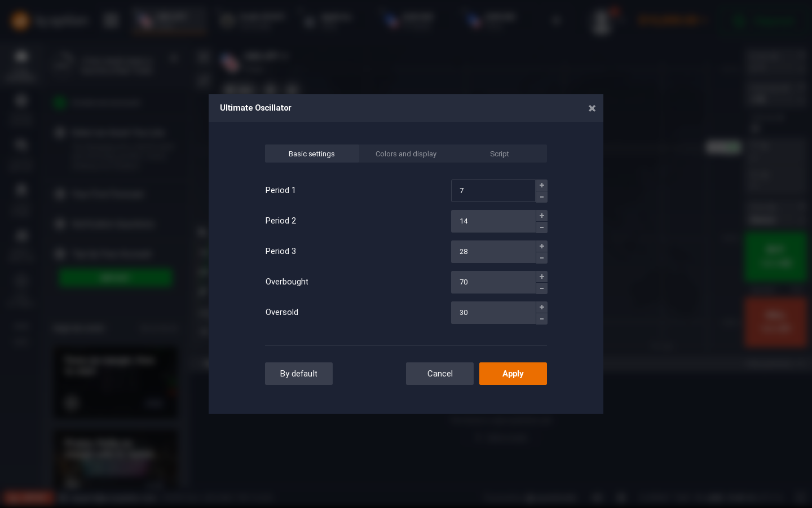Select the Basic settings tab
The height and width of the screenshot is (508, 812).
pyautogui.click(x=312, y=154)
